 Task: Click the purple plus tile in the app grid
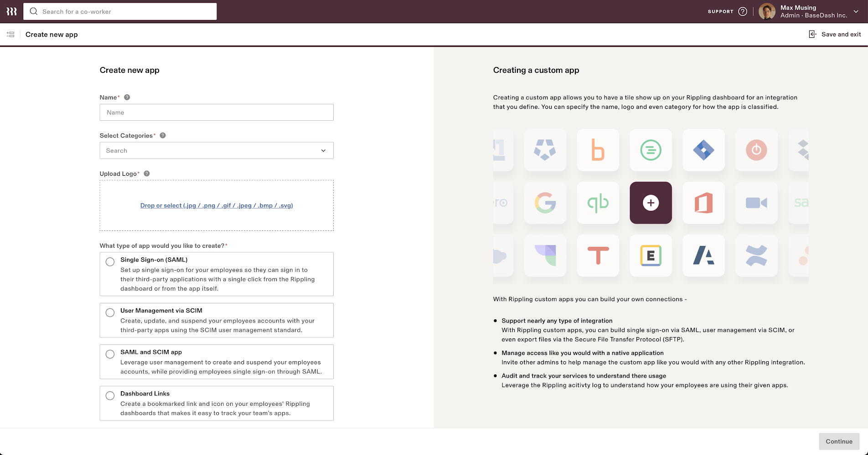651,203
